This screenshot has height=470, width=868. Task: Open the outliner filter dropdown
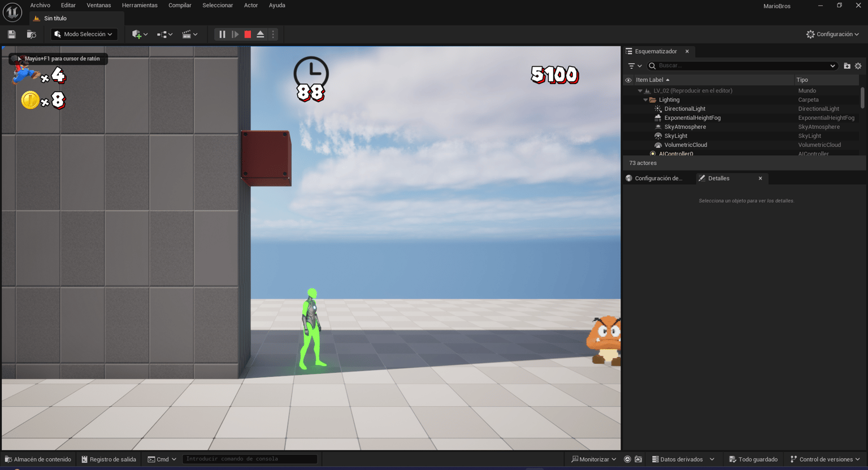click(x=635, y=66)
